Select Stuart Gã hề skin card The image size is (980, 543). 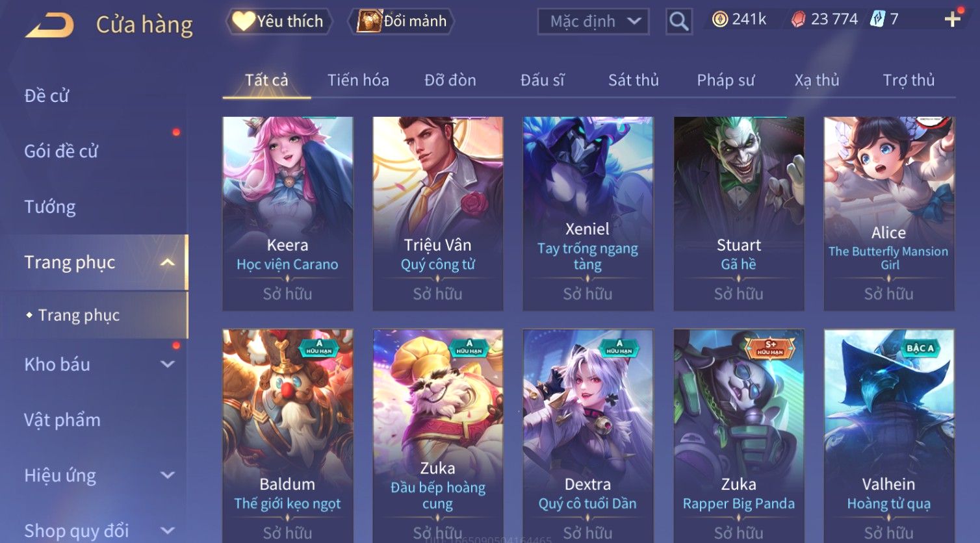pyautogui.click(x=739, y=214)
